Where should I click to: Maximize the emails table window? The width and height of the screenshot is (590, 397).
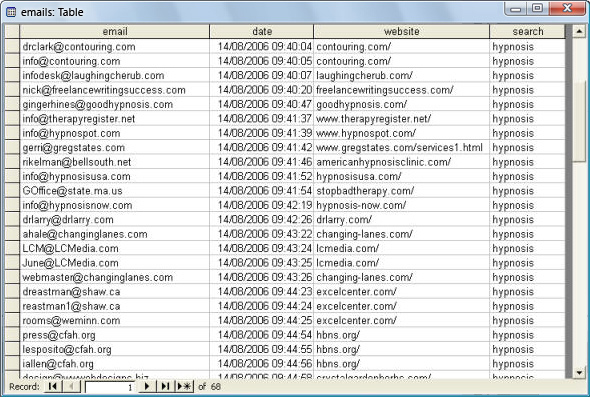(x=538, y=9)
